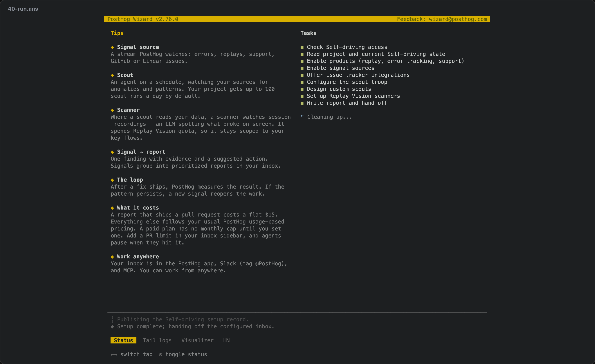Click the diamond bullet beside Scanner
Viewport: 595px width, 364px height.
[x=112, y=110]
